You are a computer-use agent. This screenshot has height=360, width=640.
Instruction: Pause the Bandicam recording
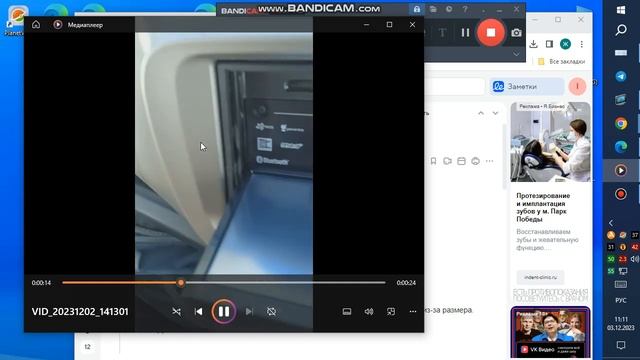pos(465,32)
